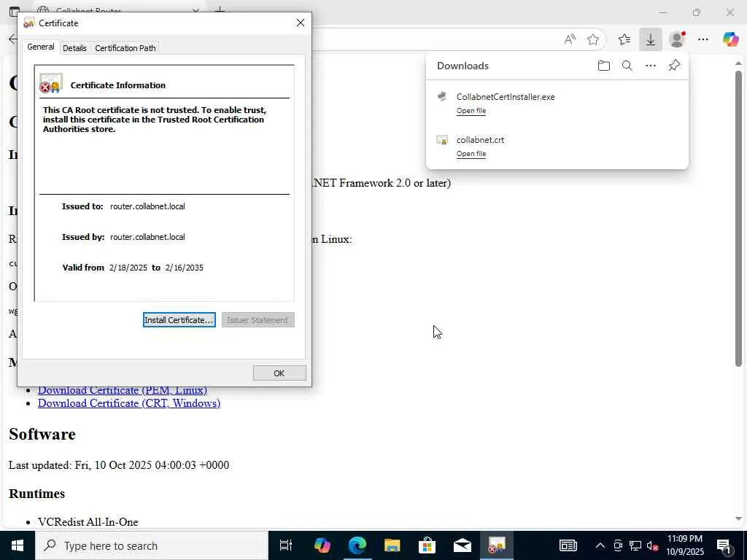Open Task View on taskbar
This screenshot has height=560, width=747.
285,545
